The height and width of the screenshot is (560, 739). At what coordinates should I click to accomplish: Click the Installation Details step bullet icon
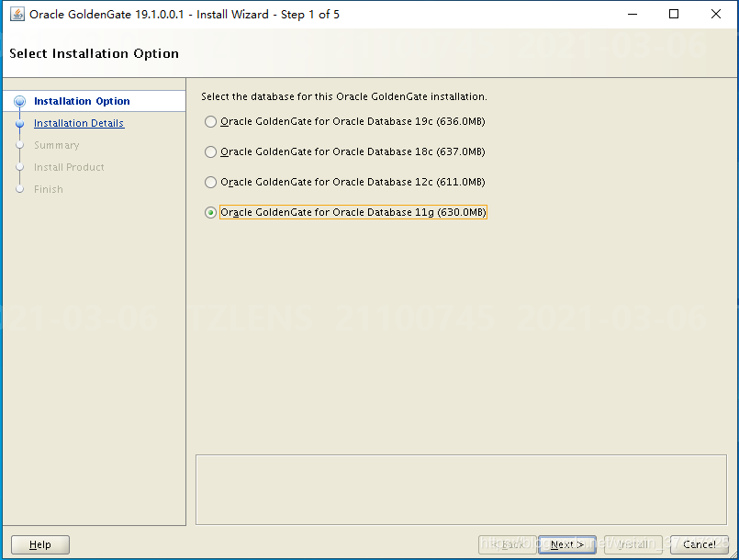tap(20, 124)
